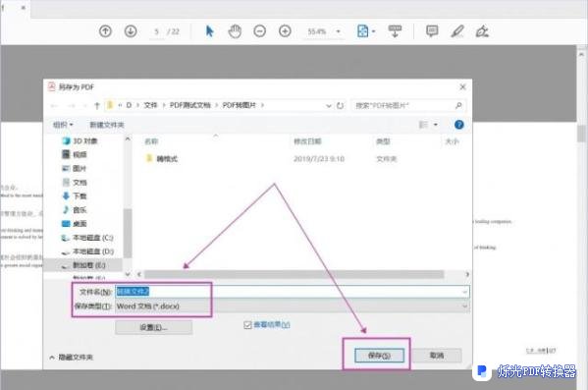The height and width of the screenshot is (390, 588).
Task: Select the highlighter pen tool
Action: pos(457,31)
